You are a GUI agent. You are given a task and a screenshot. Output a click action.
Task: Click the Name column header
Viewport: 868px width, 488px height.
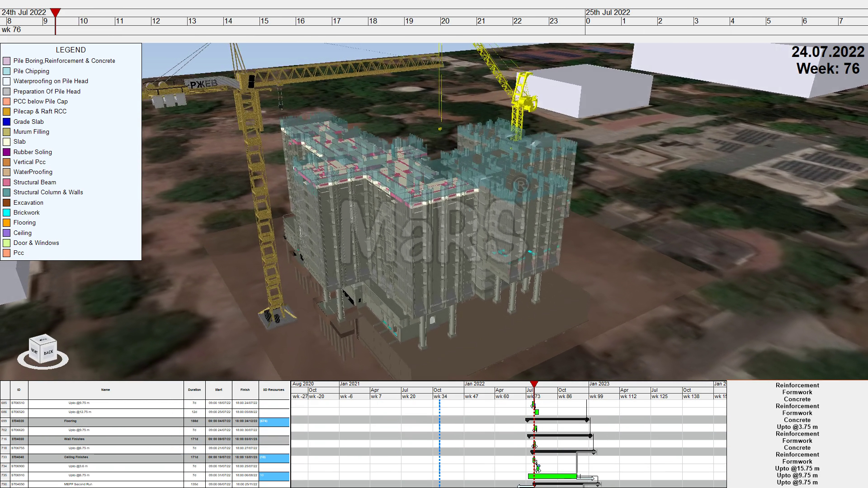[106, 390]
